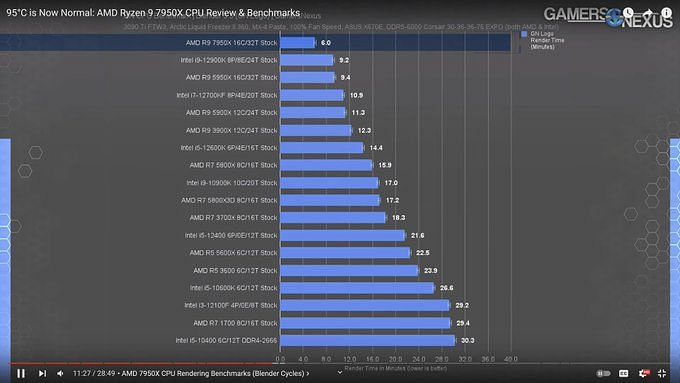Click the 30.3 value beside the bottom bar

467,340
